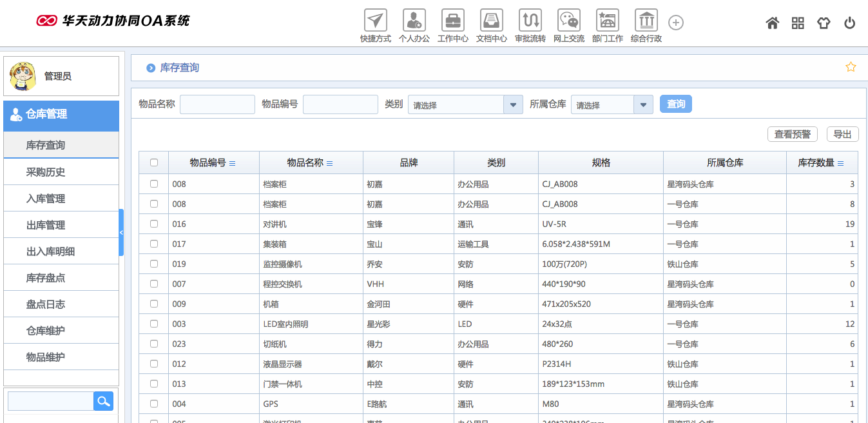Screen dimensions: 868x423
Task: Check the row for 程控交换机 item 007
Action: pos(154,284)
